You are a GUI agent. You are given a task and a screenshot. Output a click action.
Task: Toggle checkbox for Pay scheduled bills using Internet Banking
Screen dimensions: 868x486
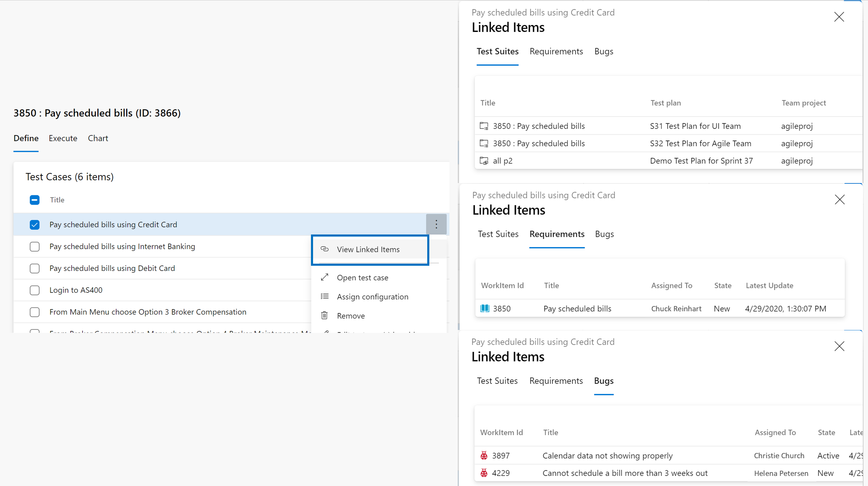pos(34,246)
